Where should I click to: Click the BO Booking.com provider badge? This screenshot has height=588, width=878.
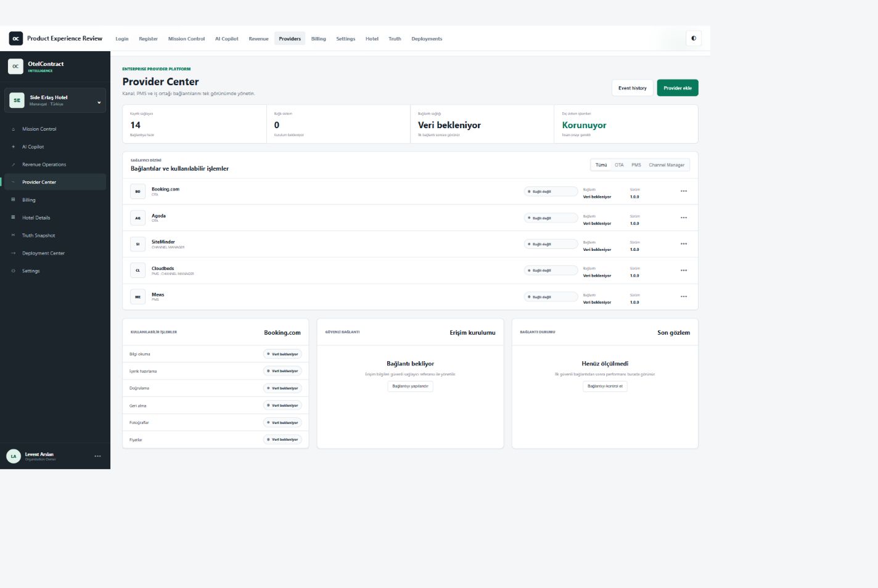click(x=137, y=192)
